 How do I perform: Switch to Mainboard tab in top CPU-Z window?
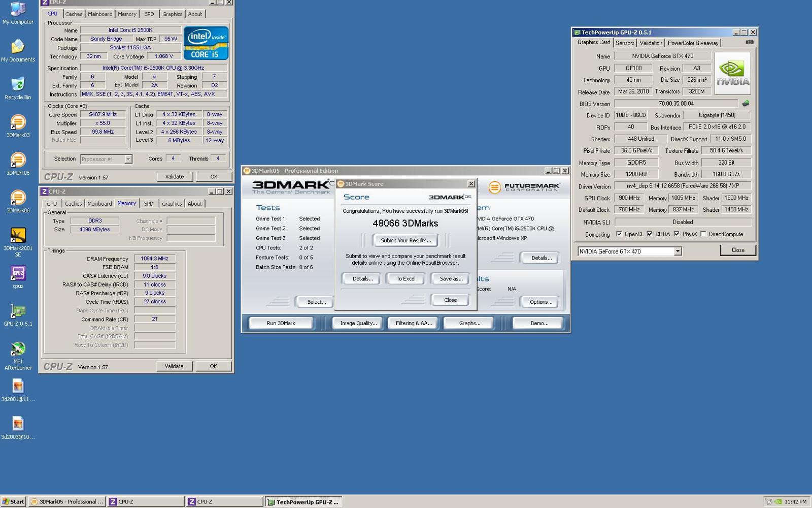click(100, 14)
